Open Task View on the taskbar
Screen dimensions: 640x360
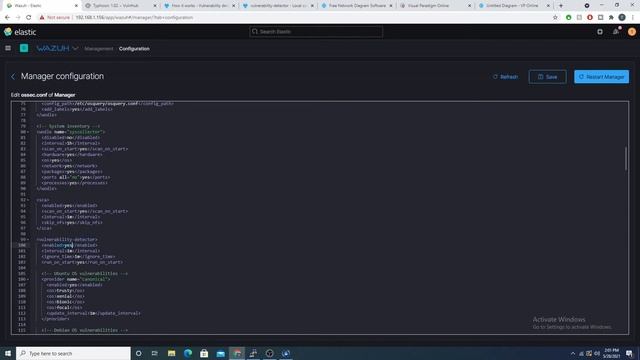click(x=155, y=353)
